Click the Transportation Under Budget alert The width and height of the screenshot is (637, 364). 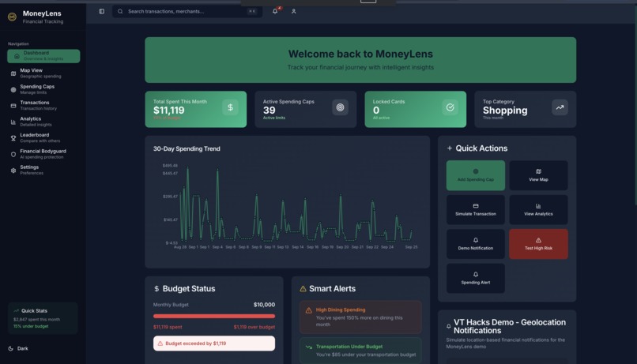tap(360, 351)
